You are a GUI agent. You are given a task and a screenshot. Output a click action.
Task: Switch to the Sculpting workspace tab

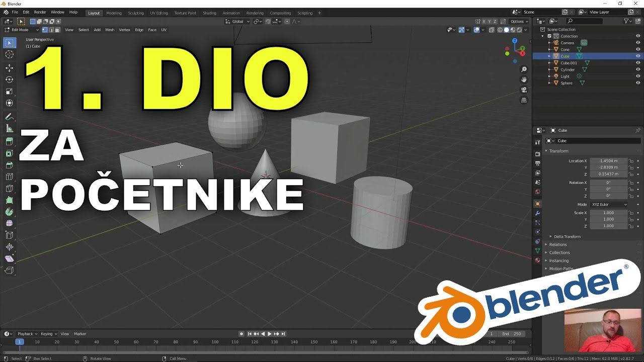point(135,13)
